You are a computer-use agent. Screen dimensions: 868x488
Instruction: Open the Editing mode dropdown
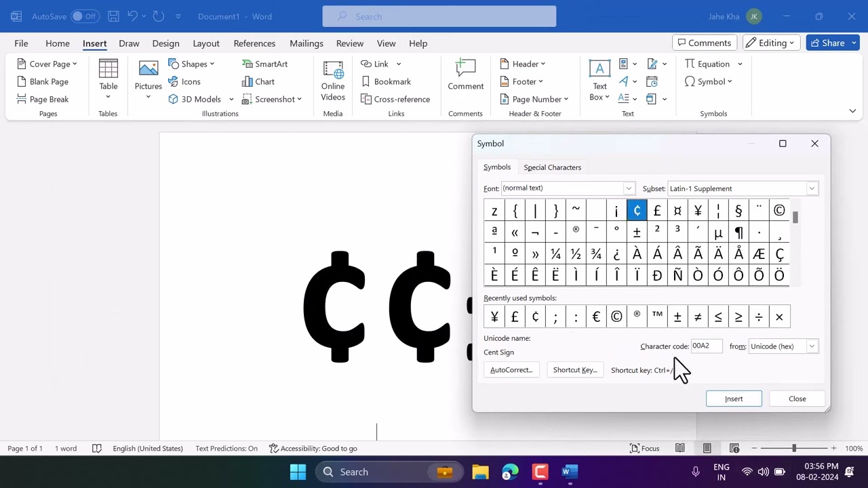[770, 43]
